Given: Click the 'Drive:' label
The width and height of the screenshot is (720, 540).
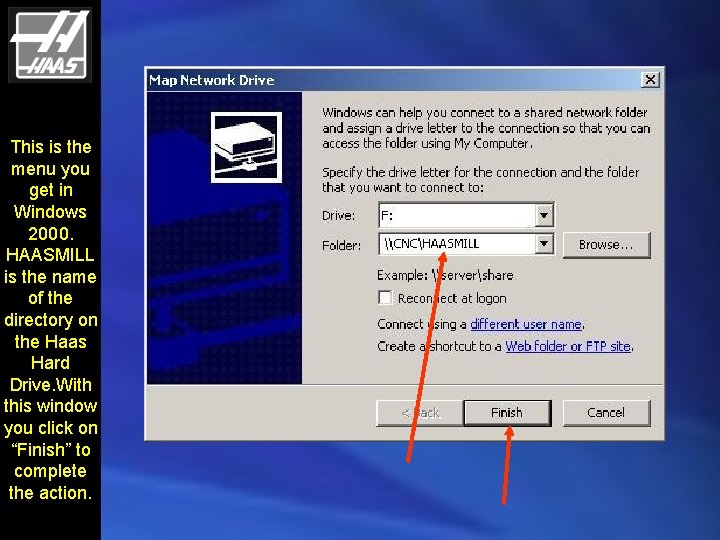Looking at the screenshot, I should coord(338,215).
